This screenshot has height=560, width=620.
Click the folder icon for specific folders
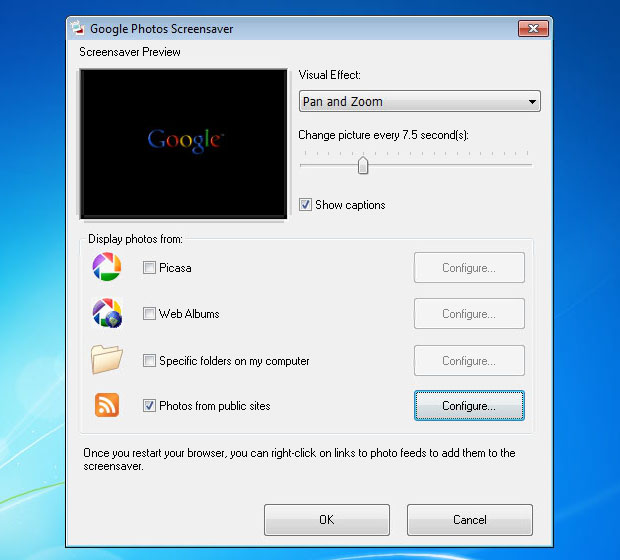(107, 359)
